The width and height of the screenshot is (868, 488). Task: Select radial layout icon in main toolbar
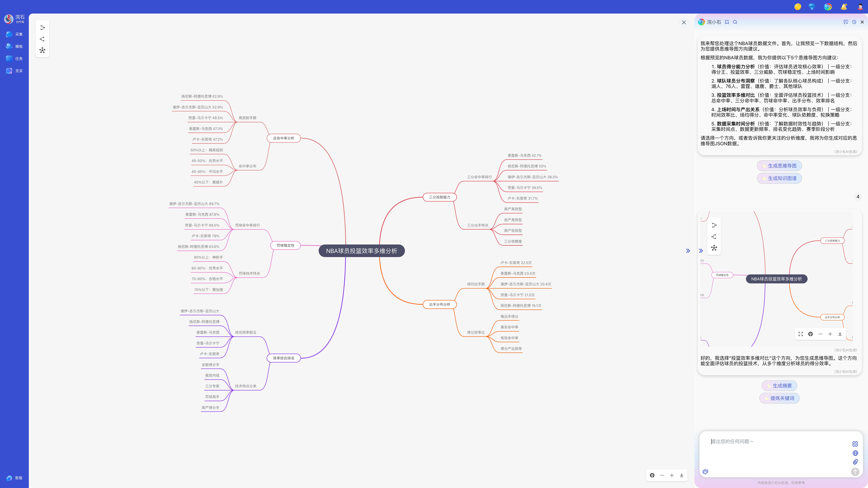(x=42, y=50)
